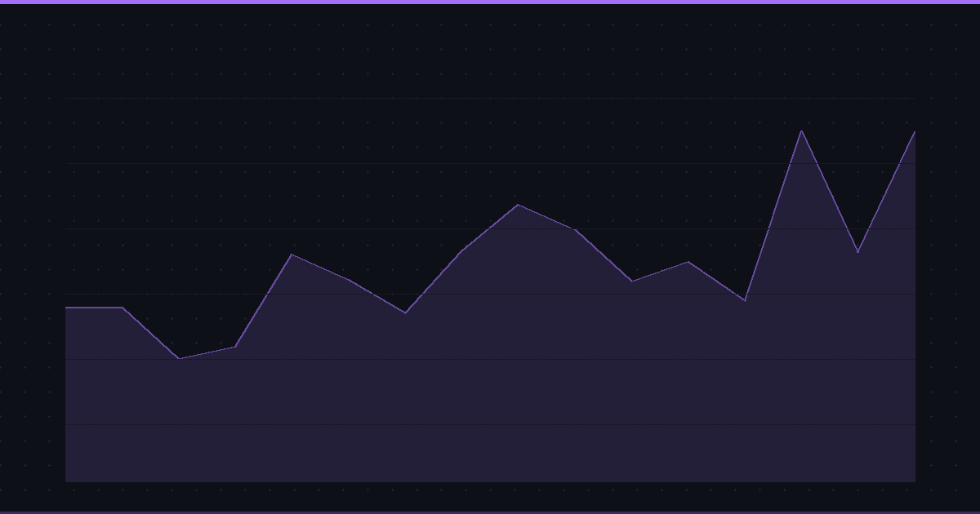This screenshot has width=980, height=514.
Task: Click where the initial flat segment ends
Action: coord(122,308)
